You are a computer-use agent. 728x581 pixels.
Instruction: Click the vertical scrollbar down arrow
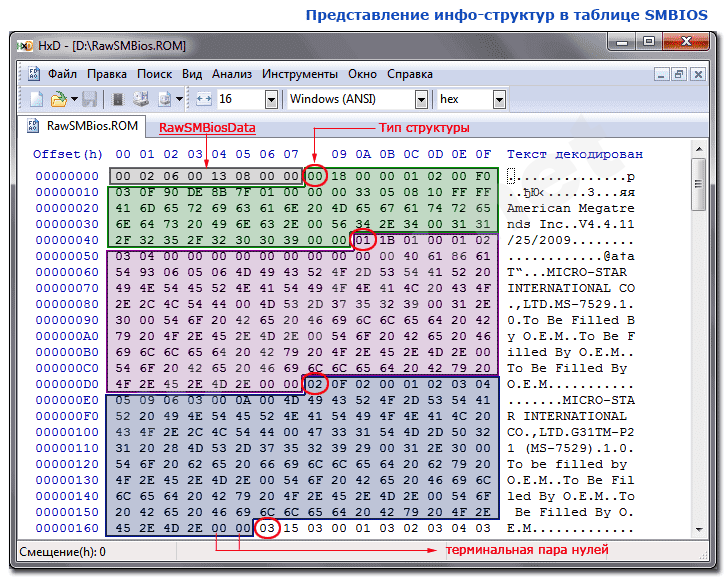(700, 530)
